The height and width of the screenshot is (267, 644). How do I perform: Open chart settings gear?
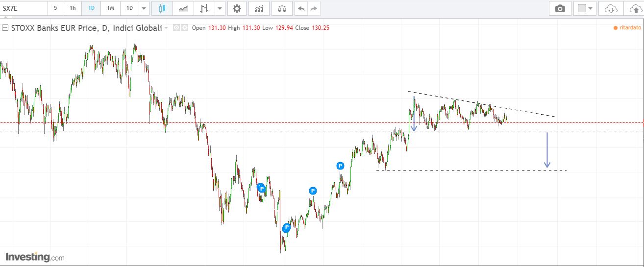(x=237, y=8)
